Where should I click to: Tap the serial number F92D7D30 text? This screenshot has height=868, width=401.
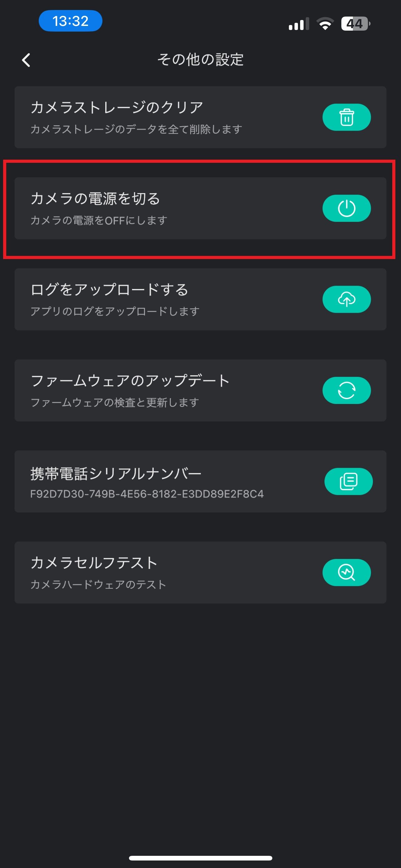point(147,494)
